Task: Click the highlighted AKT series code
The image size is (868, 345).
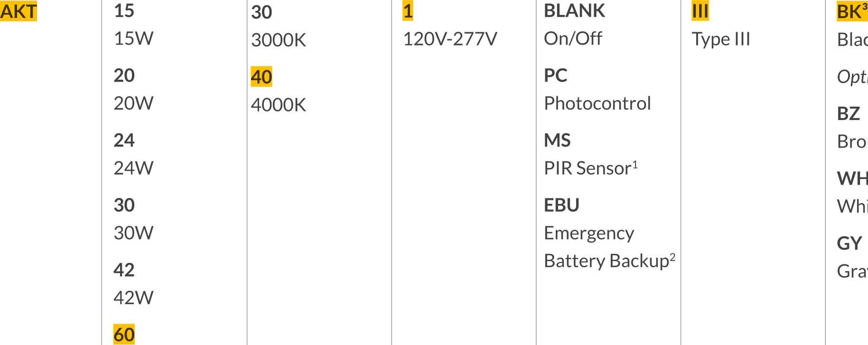Action: pyautogui.click(x=19, y=11)
